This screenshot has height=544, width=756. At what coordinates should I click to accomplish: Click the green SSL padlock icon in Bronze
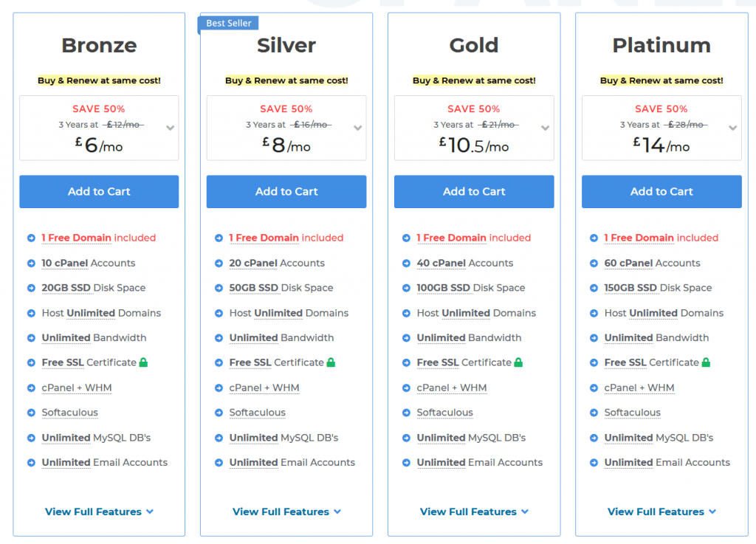[x=143, y=362]
